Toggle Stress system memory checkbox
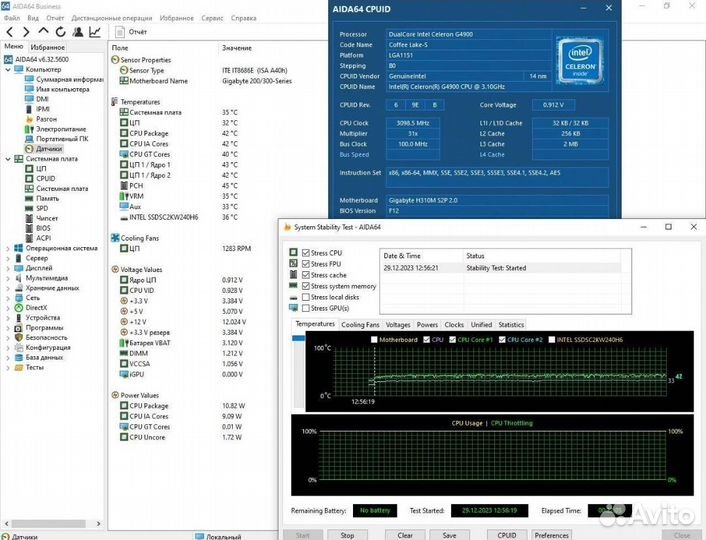 coord(306,286)
